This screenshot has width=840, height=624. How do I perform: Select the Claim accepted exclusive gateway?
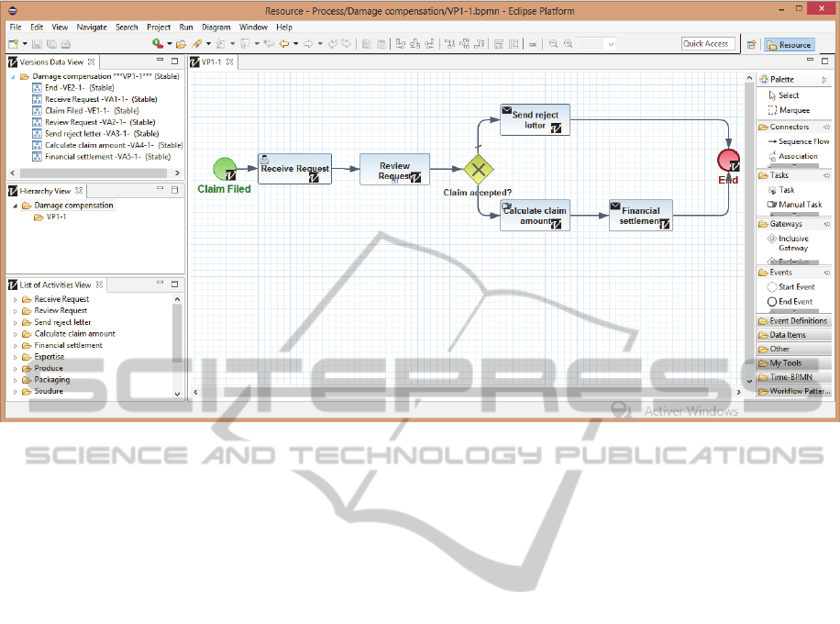[477, 169]
